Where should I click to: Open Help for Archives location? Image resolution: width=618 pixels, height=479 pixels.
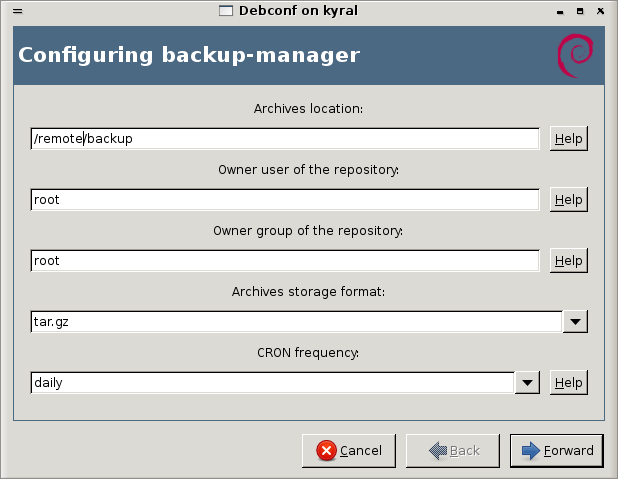(569, 139)
